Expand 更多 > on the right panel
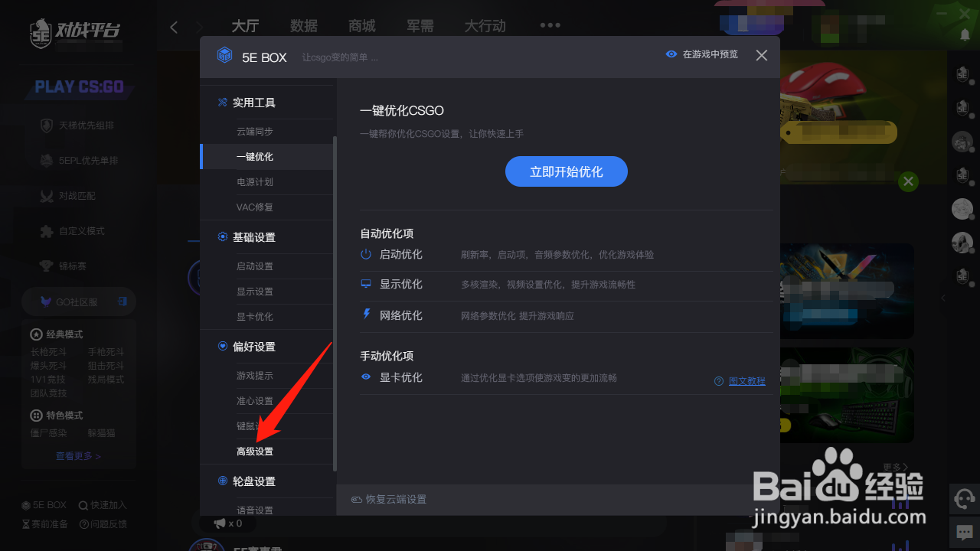The image size is (980, 551). pyautogui.click(x=895, y=467)
